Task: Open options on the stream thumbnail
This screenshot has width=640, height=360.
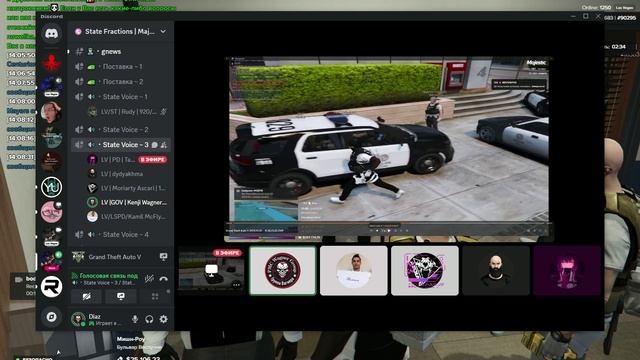Action: pyautogui.click(x=236, y=285)
